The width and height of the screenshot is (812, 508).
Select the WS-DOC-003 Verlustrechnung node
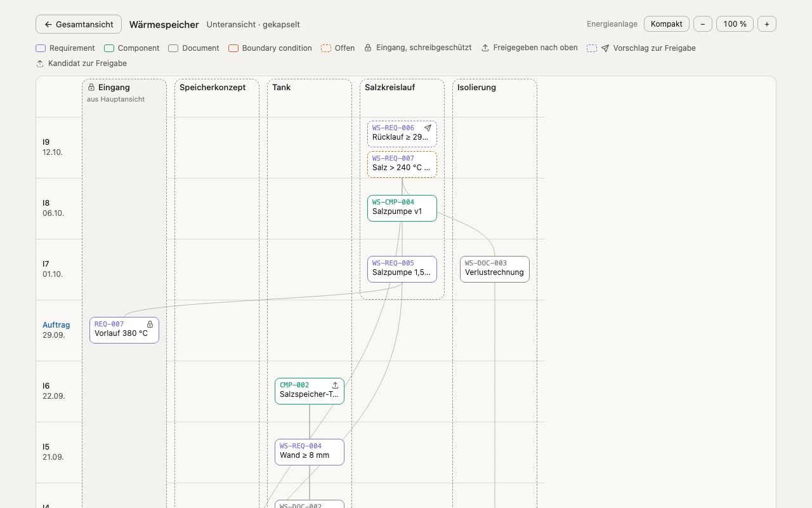coord(495,269)
